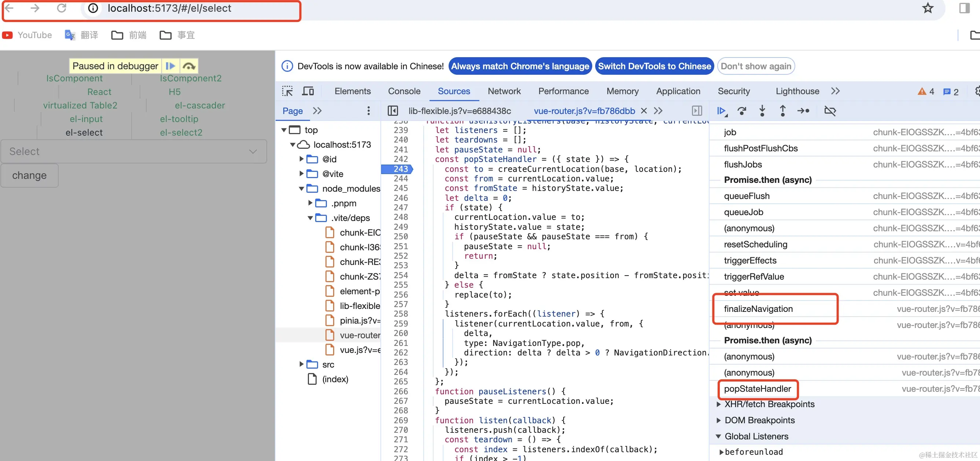
Task: Hide the sources navigator sidebar
Action: [393, 111]
